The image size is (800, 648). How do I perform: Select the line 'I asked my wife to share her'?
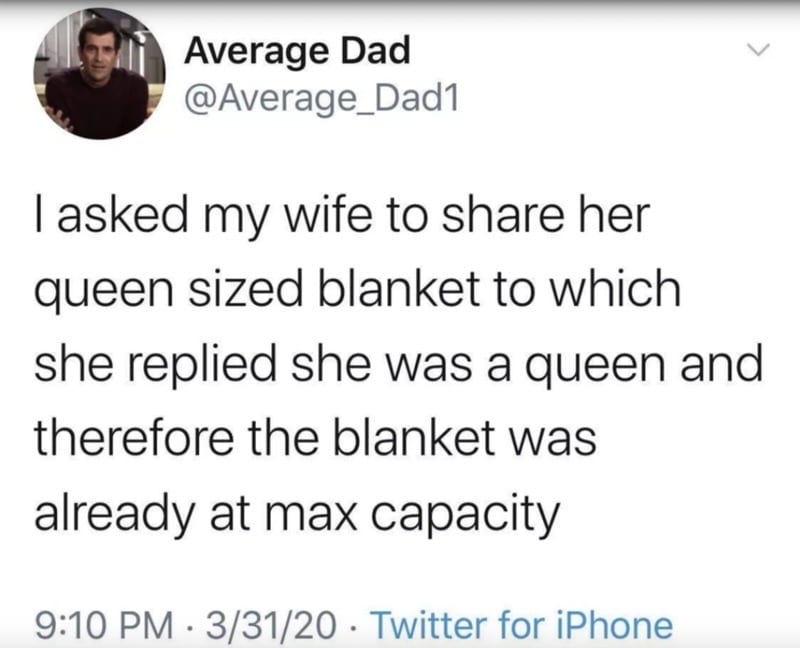342,216
